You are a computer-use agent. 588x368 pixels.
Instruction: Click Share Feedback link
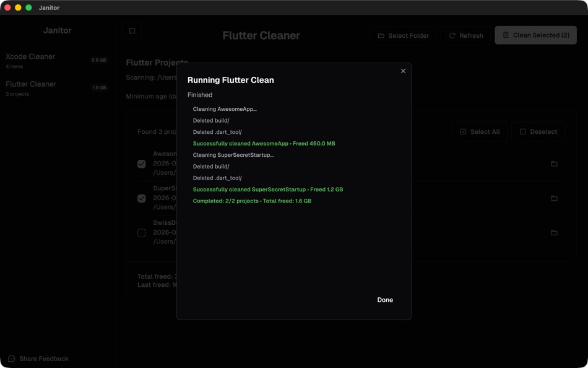pos(44,359)
